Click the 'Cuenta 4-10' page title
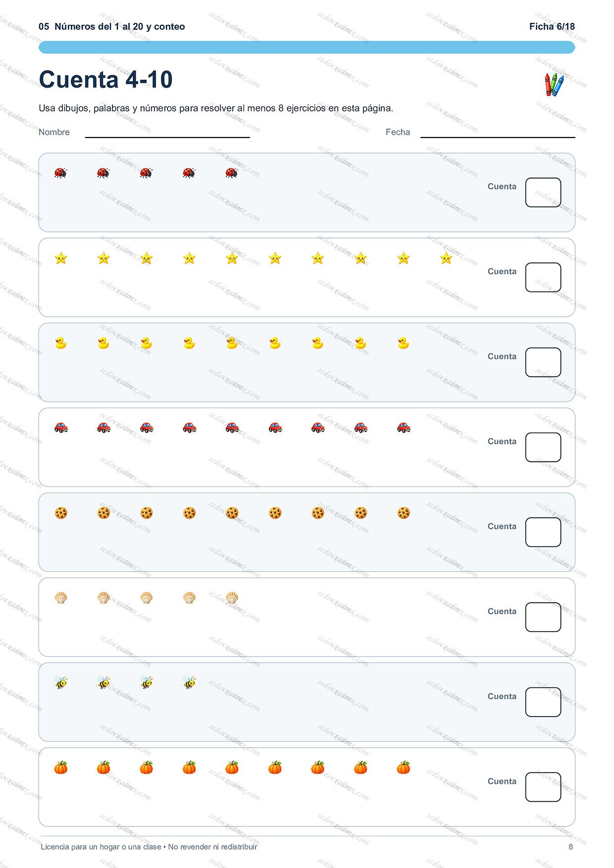Screen dimensions: 614x868 click(106, 80)
